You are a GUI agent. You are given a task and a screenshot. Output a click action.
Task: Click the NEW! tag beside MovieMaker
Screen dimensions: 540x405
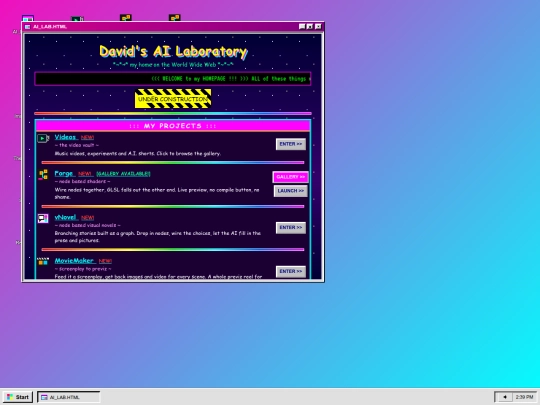click(105, 261)
